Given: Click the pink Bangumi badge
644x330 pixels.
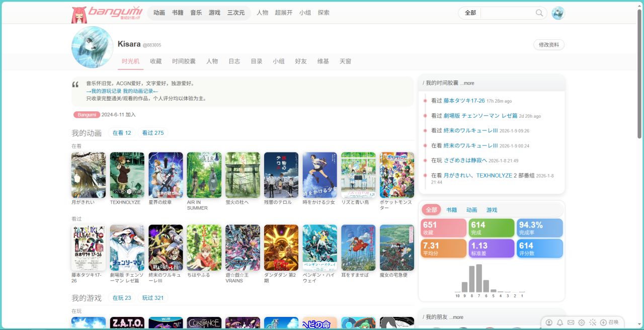Looking at the screenshot, I should (87, 115).
